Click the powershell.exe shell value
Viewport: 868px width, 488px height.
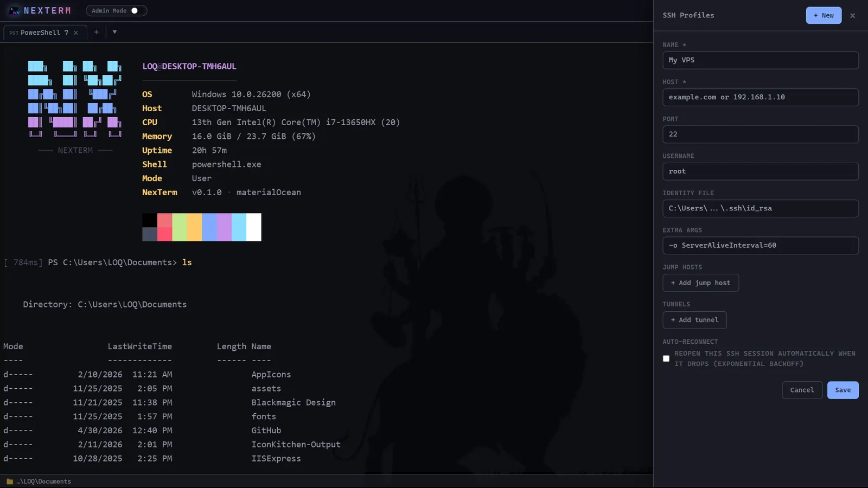(226, 164)
